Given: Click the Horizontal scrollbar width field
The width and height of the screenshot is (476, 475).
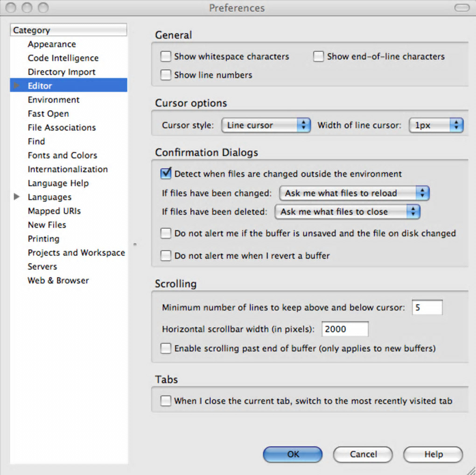Looking at the screenshot, I should point(345,329).
